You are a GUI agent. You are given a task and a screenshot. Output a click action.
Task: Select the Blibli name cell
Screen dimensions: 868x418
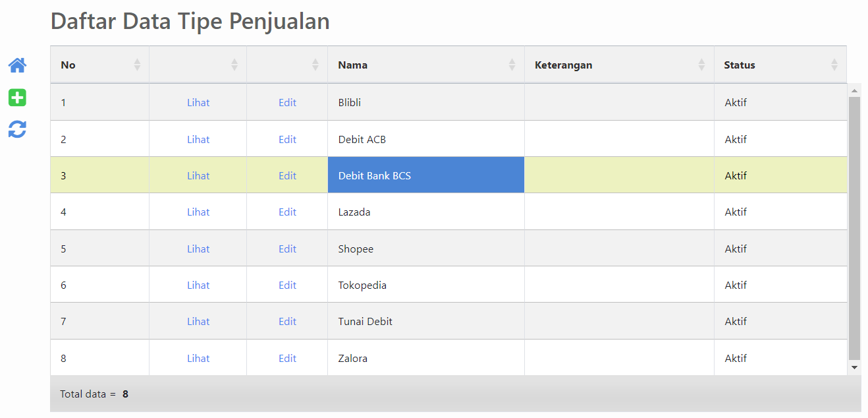(426, 102)
